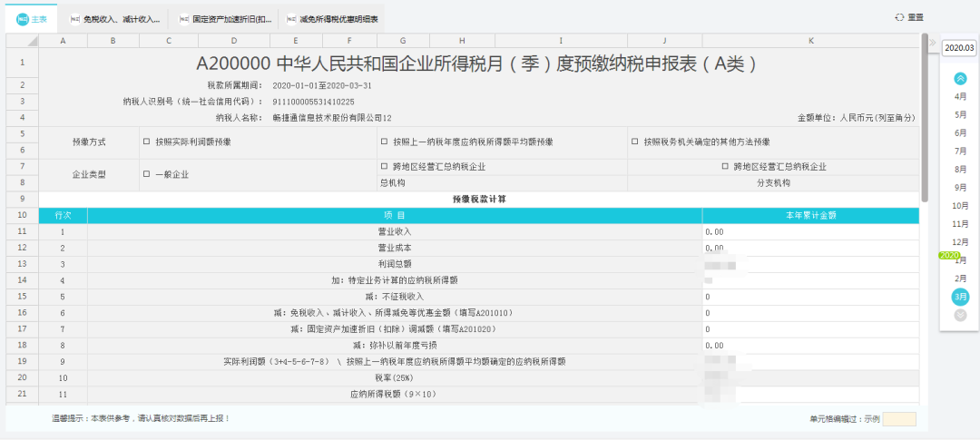The height and width of the screenshot is (440, 980).
Task: Click the 主表 tab icon
Action: point(23,18)
